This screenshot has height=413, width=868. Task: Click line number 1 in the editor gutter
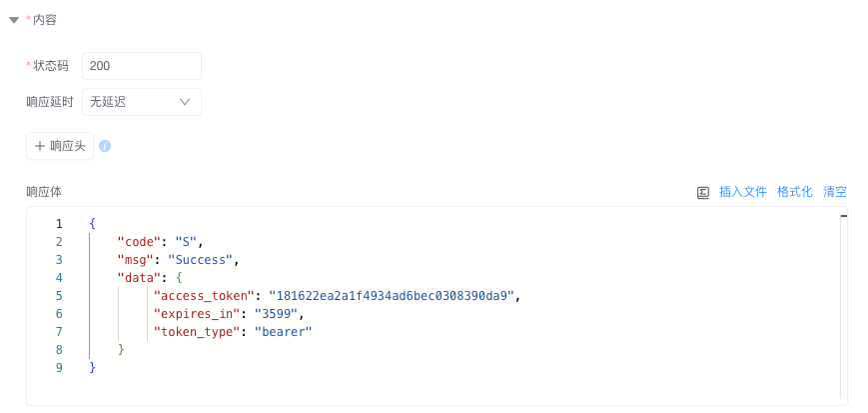tap(59, 224)
